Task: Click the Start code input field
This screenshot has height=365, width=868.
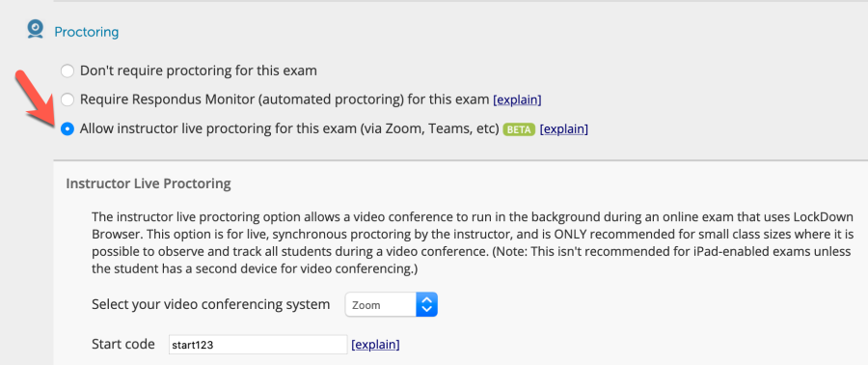Action: click(258, 345)
